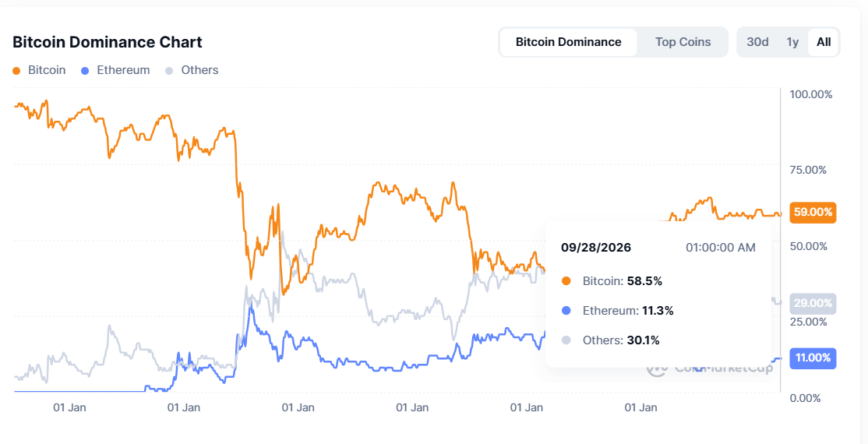Click the 50.00% axis label
The image size is (868, 444).
808,246
